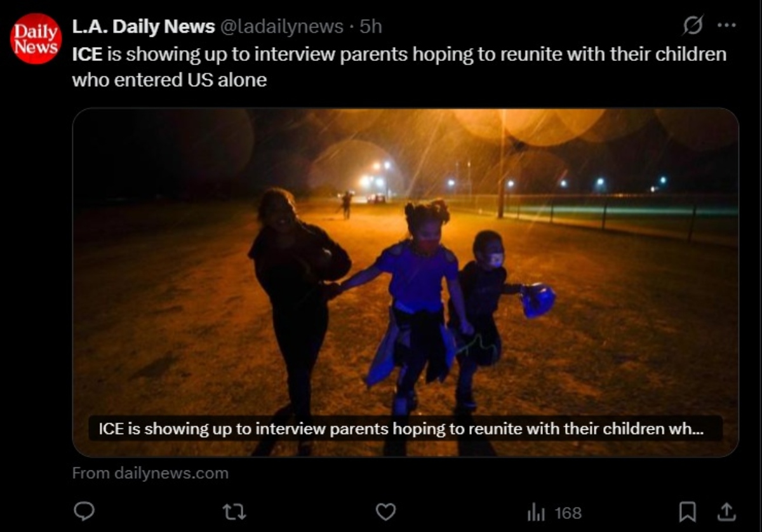Click the Daily News red logo text
The width and height of the screenshot is (762, 532).
[x=36, y=39]
